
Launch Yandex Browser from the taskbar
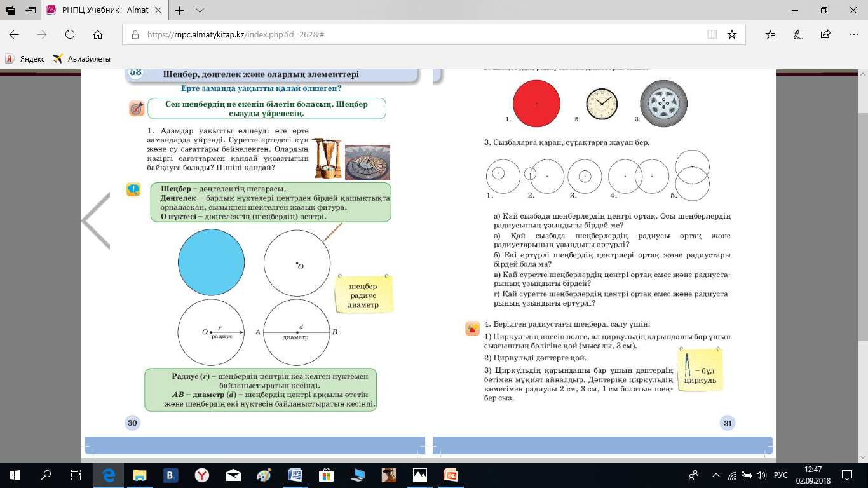coord(202,475)
